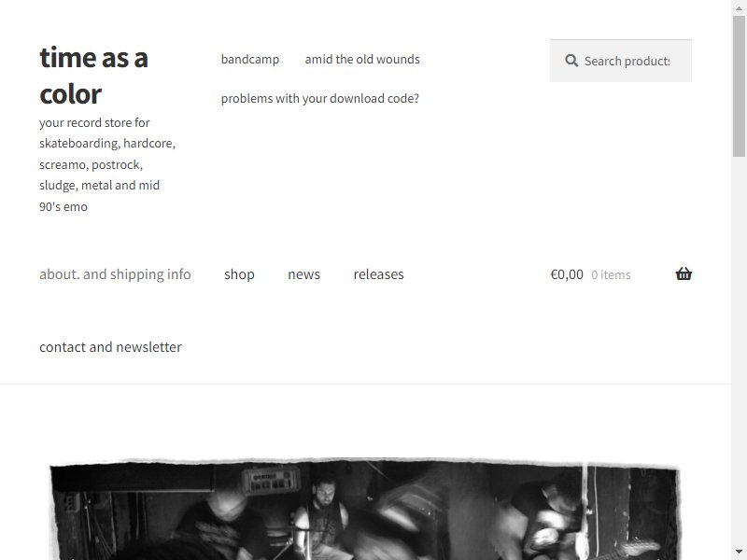Open the bandcamp link
747x560 pixels.
tap(250, 60)
